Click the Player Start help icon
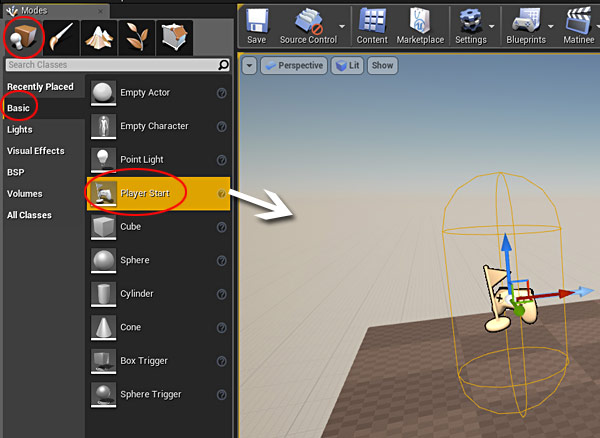 pos(221,193)
